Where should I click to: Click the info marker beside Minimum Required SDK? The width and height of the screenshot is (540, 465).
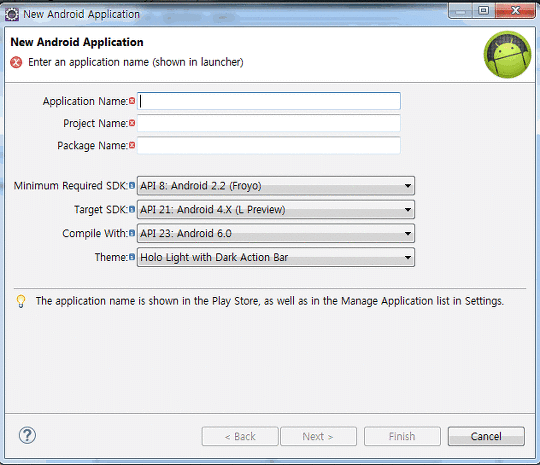[132, 186]
